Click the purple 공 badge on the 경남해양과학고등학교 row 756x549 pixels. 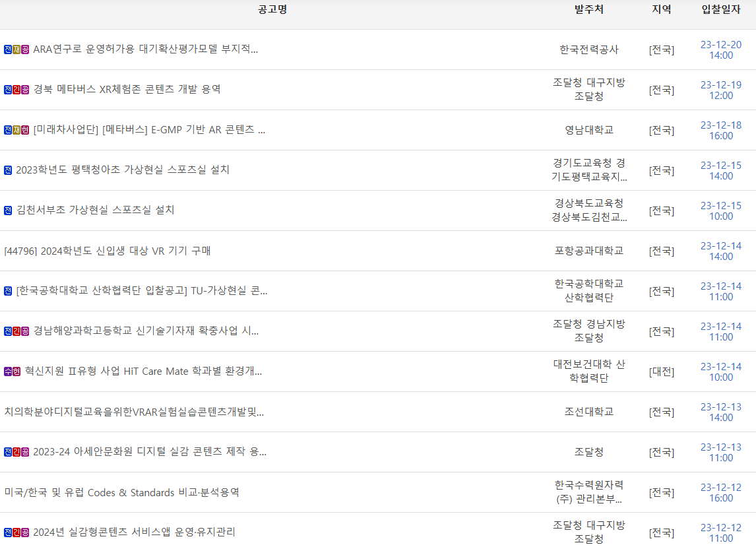(x=25, y=331)
